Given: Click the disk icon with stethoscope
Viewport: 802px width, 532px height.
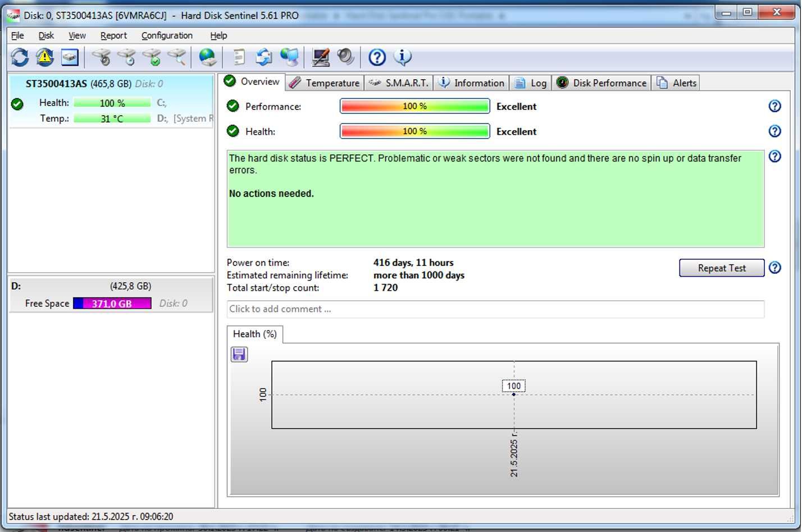Looking at the screenshot, I should (x=102, y=57).
